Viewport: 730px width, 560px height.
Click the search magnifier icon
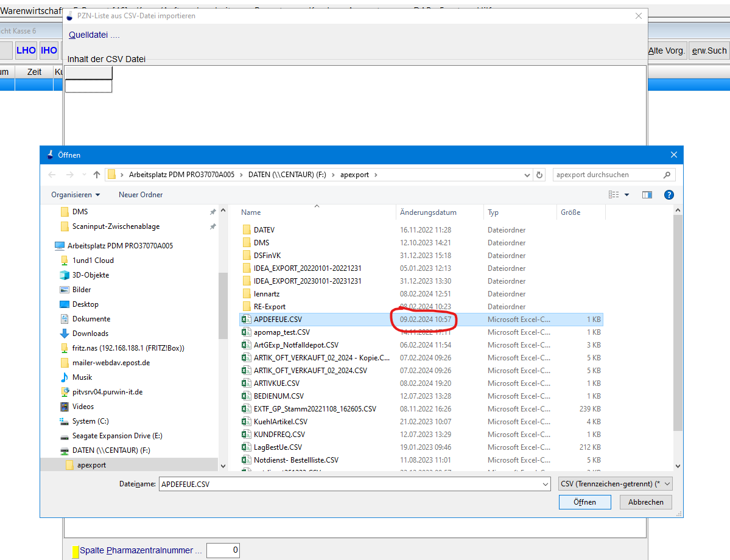tap(667, 175)
